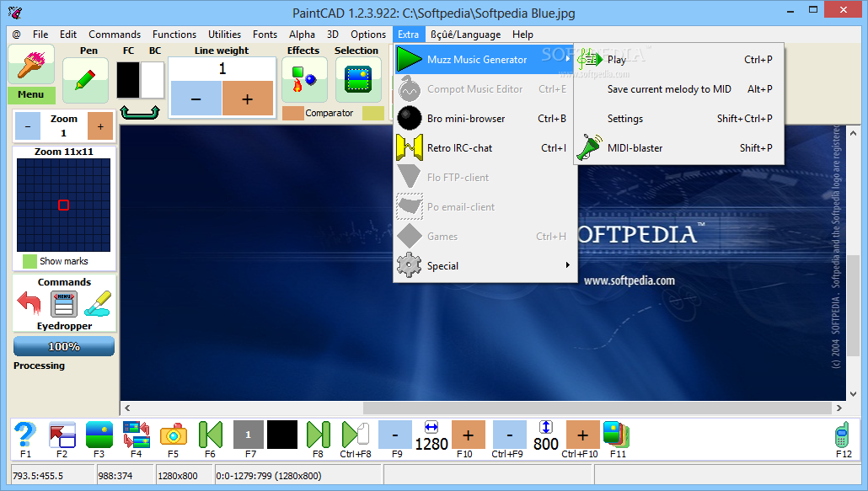The height and width of the screenshot is (491, 868).
Task: Click the F2 toolbar icon
Action: [x=62, y=435]
